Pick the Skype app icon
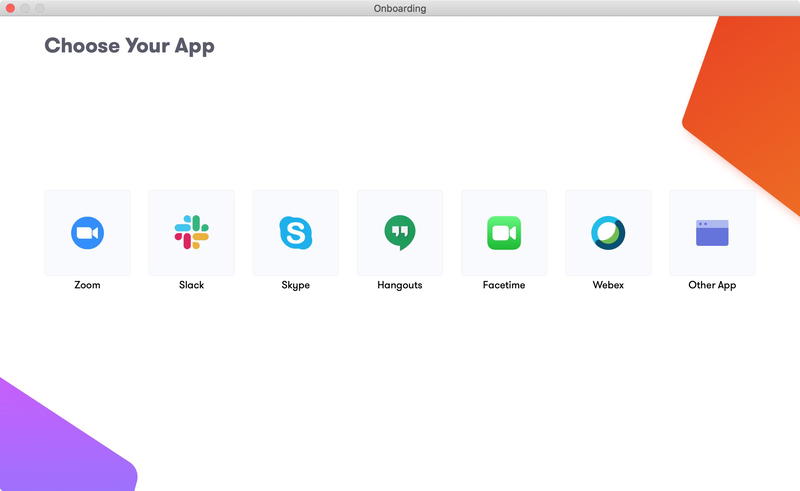800x491 pixels. [295, 233]
